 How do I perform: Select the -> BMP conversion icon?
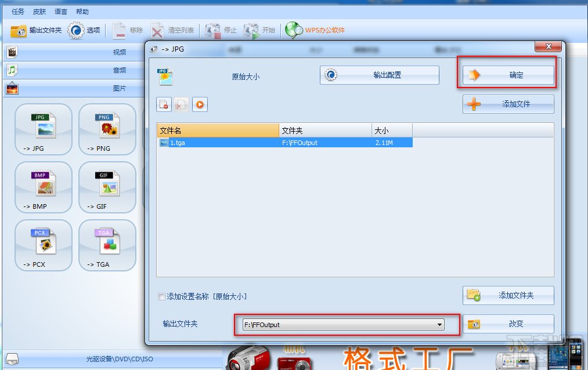pyautogui.click(x=42, y=187)
